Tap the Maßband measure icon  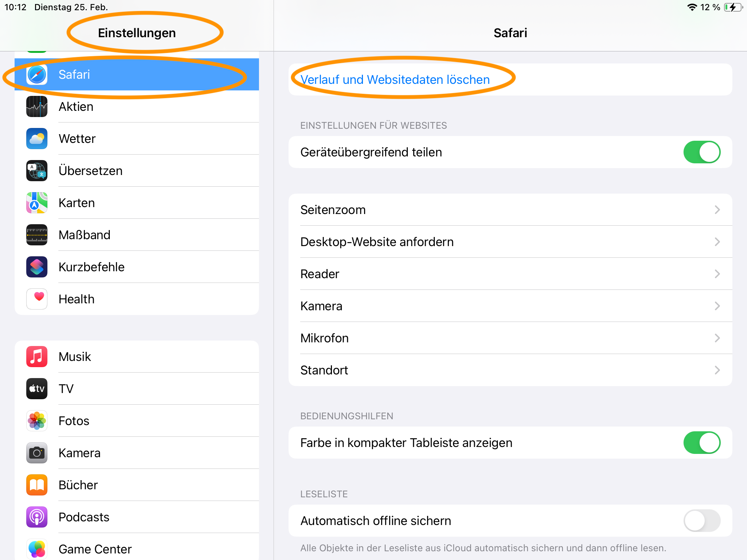coord(37,235)
